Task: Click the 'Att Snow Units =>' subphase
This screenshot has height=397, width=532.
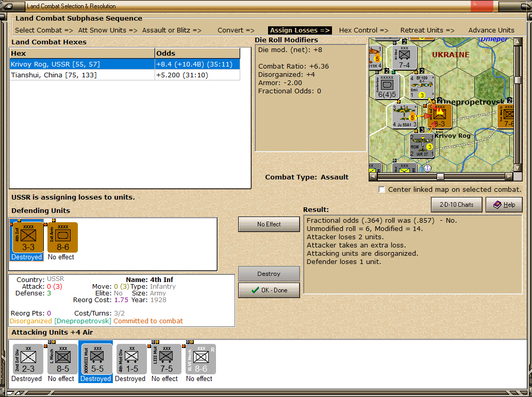Action: (108, 30)
